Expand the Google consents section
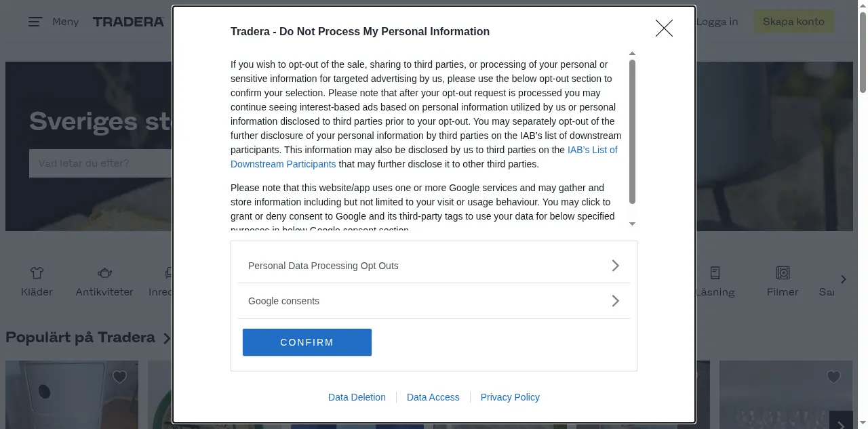This screenshot has height=429, width=868. tap(434, 301)
